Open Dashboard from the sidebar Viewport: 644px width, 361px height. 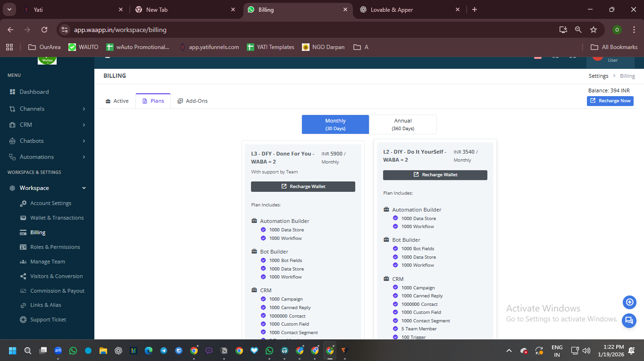tap(34, 92)
